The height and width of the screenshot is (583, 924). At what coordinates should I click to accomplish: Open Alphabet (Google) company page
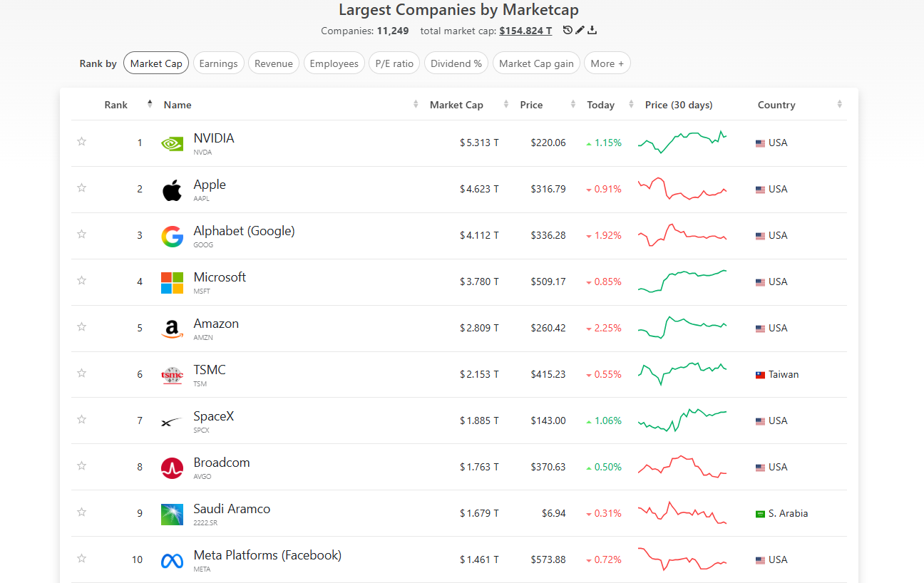tap(244, 231)
